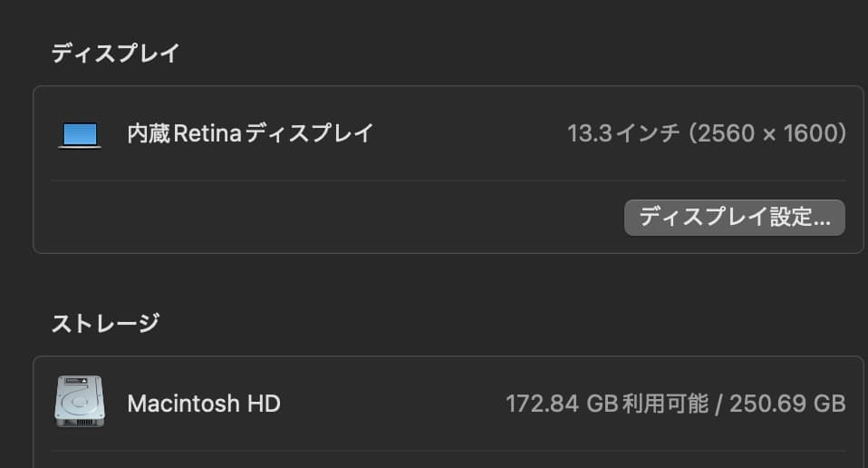
Task: Click the HD letters after Macintosh
Action: pos(264,403)
